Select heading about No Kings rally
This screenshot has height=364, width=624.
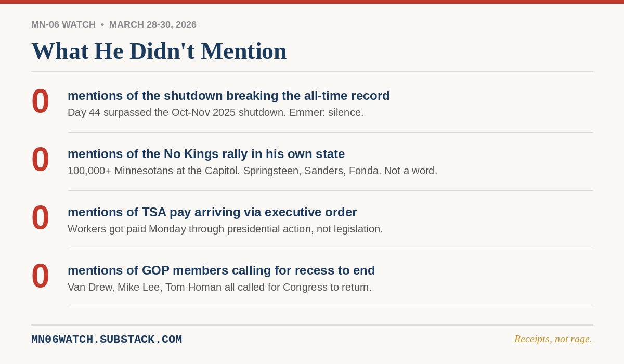(206, 154)
